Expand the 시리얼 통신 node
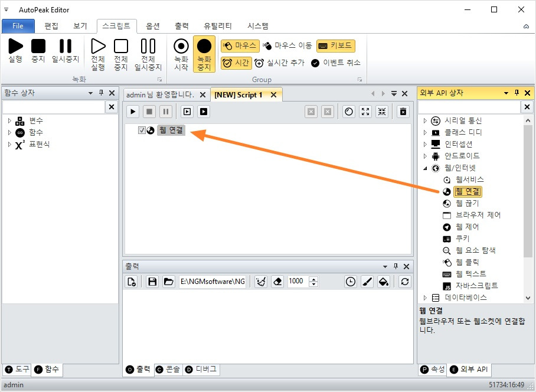The height and width of the screenshot is (392, 536). [425, 120]
